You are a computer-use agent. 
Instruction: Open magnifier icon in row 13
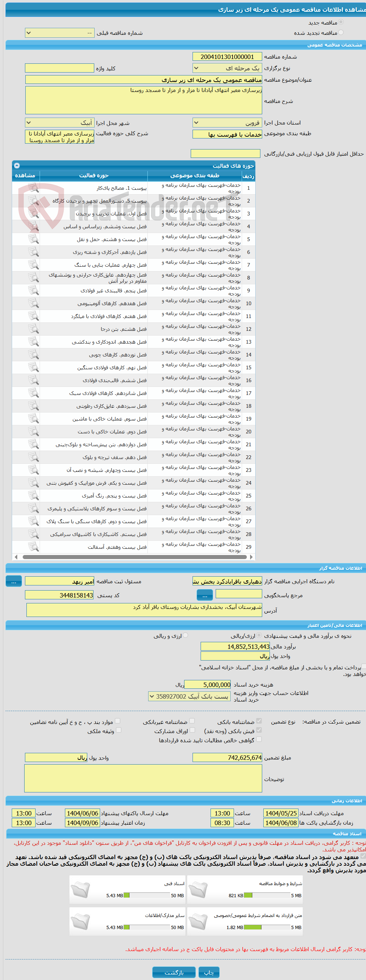point(33,342)
